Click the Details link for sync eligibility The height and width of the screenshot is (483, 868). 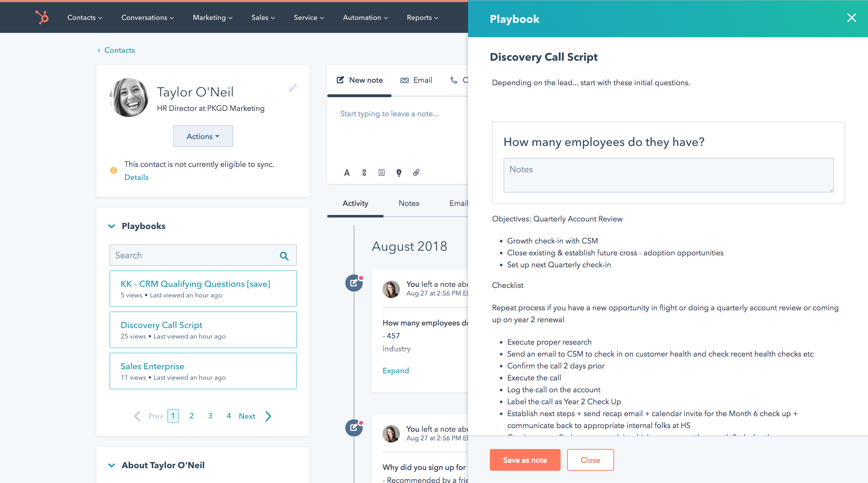[x=135, y=177]
